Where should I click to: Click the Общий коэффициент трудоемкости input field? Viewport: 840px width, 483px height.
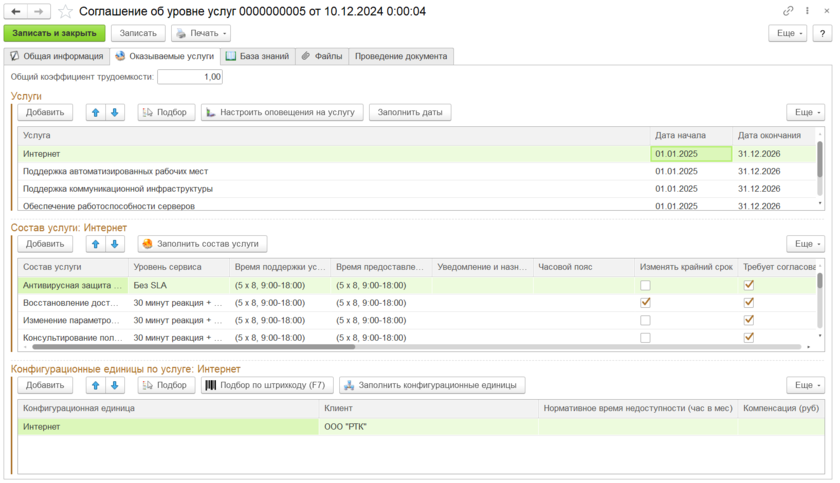(x=190, y=77)
